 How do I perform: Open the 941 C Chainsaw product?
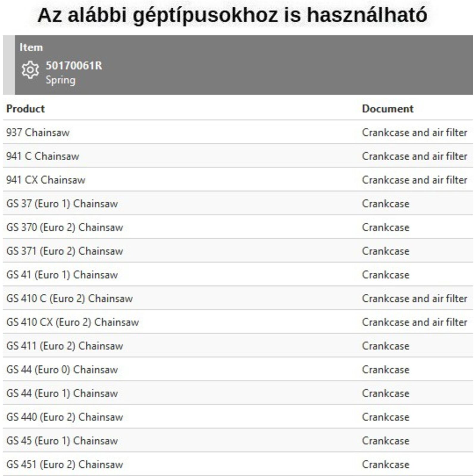(x=43, y=156)
